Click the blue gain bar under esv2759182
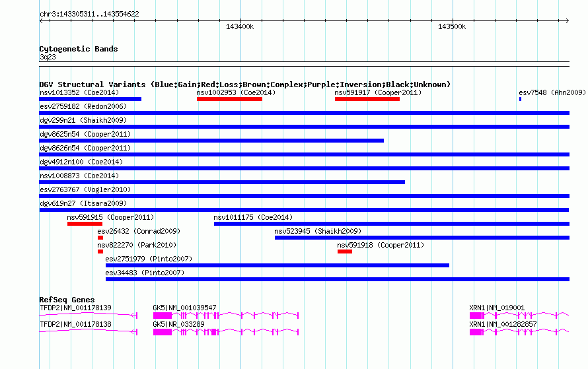This screenshot has width=588, height=369. click(x=304, y=113)
